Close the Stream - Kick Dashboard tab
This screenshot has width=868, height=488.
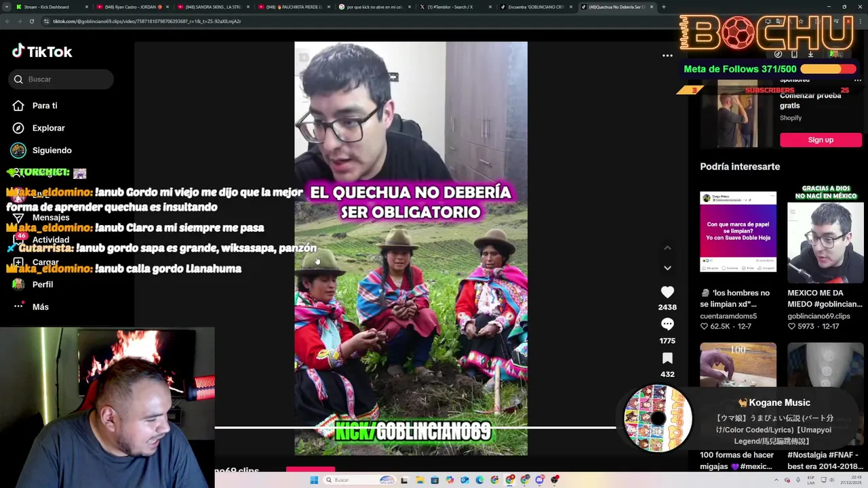(87, 7)
